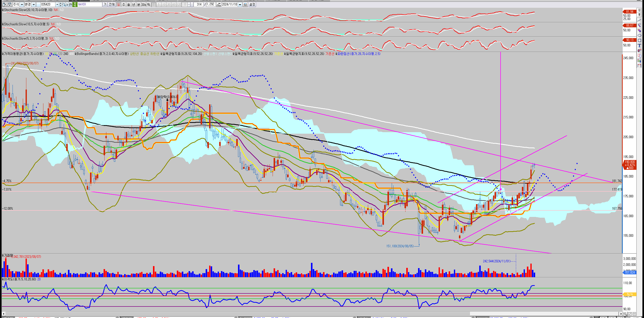The height and width of the screenshot is (318, 644).
Task: Open the 변경 dropdown arrow
Action: pyautogui.click(x=34, y=5)
